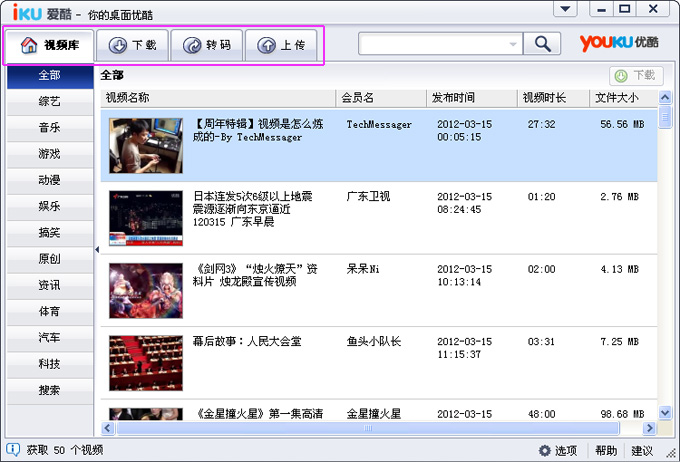Switch to the 下载 tab
Image resolution: width=680 pixels, height=462 pixels.
pyautogui.click(x=133, y=45)
